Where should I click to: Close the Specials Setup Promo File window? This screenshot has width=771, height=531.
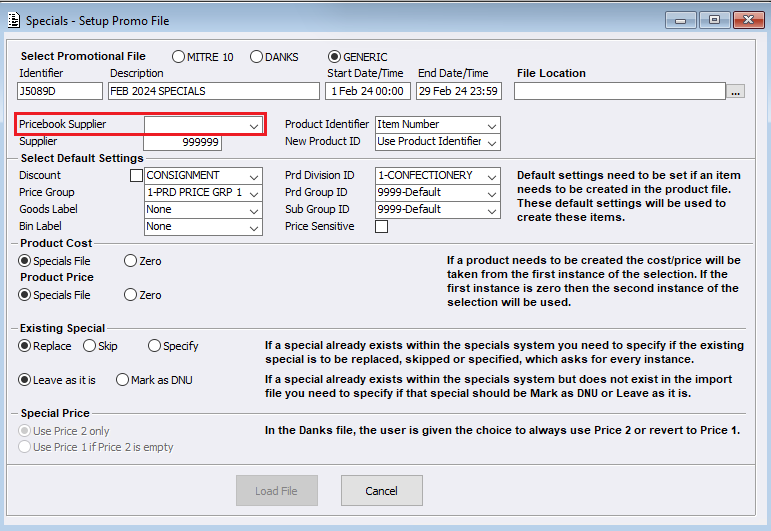(749, 20)
